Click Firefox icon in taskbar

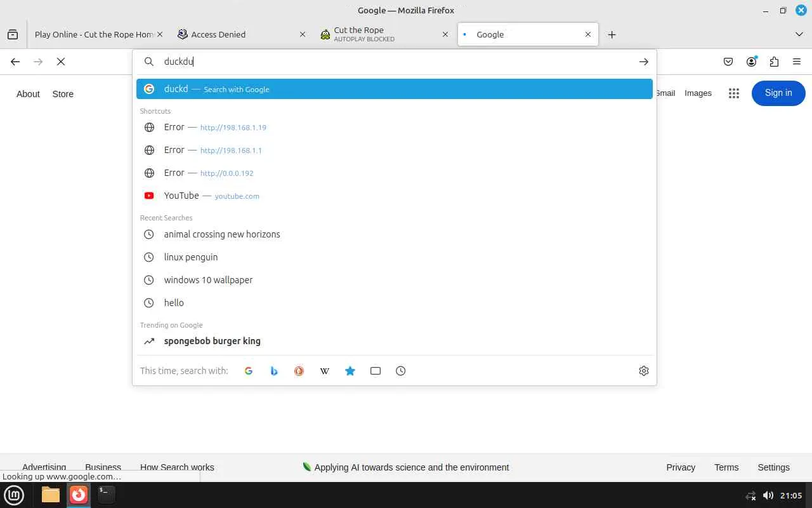click(x=79, y=495)
